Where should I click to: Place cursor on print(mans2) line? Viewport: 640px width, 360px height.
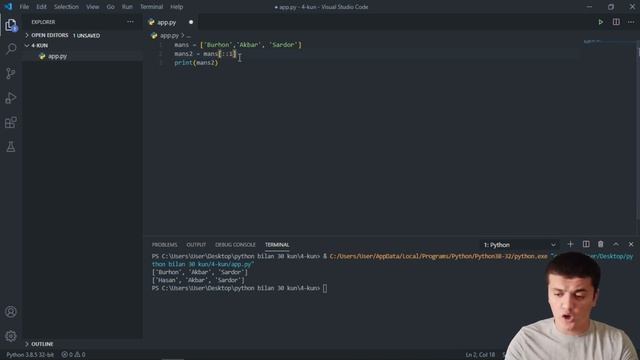tap(196, 63)
